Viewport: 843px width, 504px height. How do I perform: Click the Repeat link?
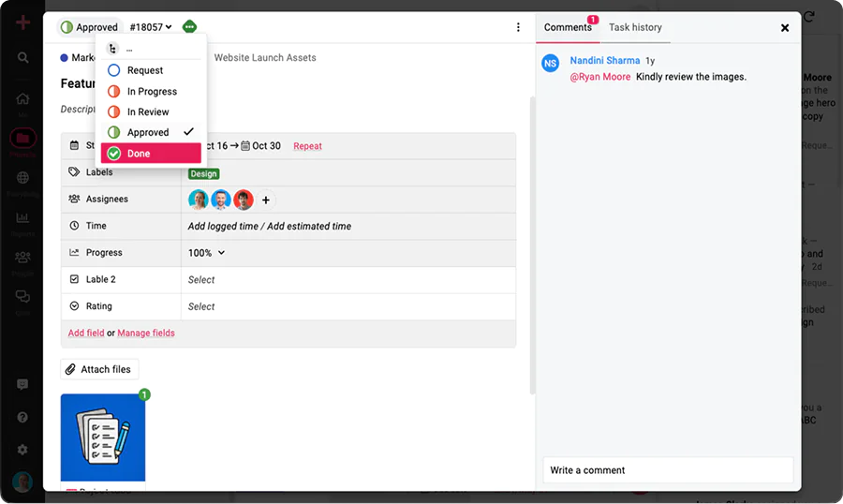[307, 146]
